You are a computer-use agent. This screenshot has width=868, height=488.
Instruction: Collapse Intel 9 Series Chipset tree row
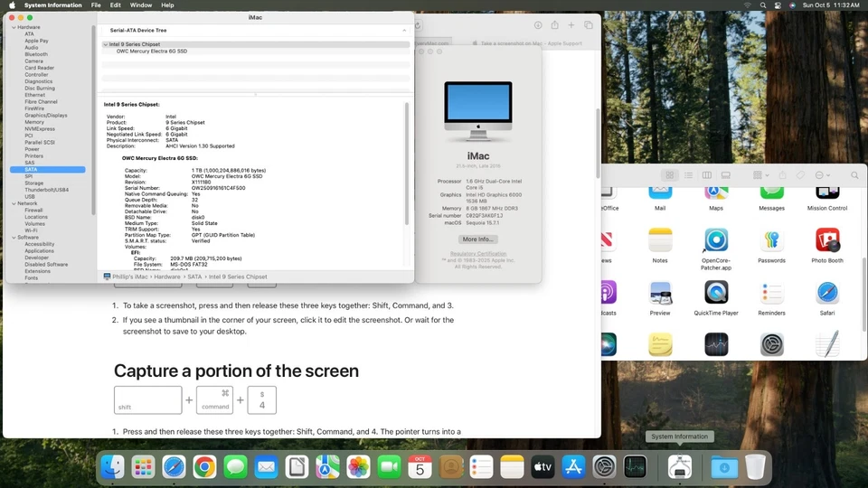105,44
